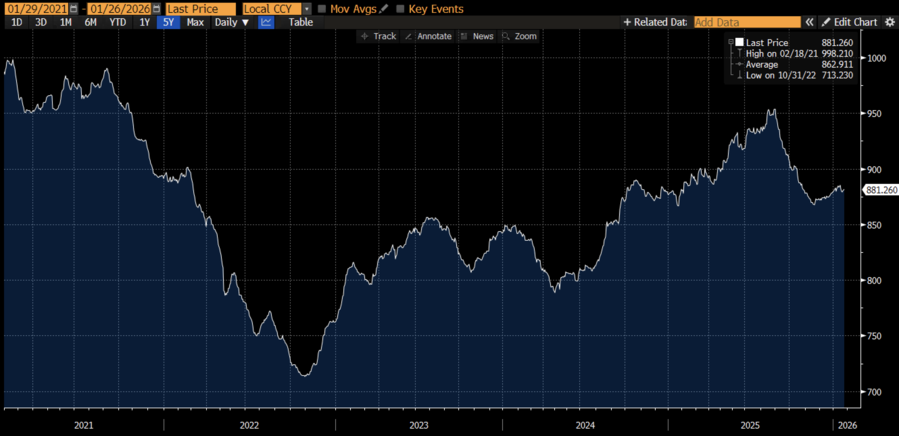Click the Add Data input field

(747, 22)
